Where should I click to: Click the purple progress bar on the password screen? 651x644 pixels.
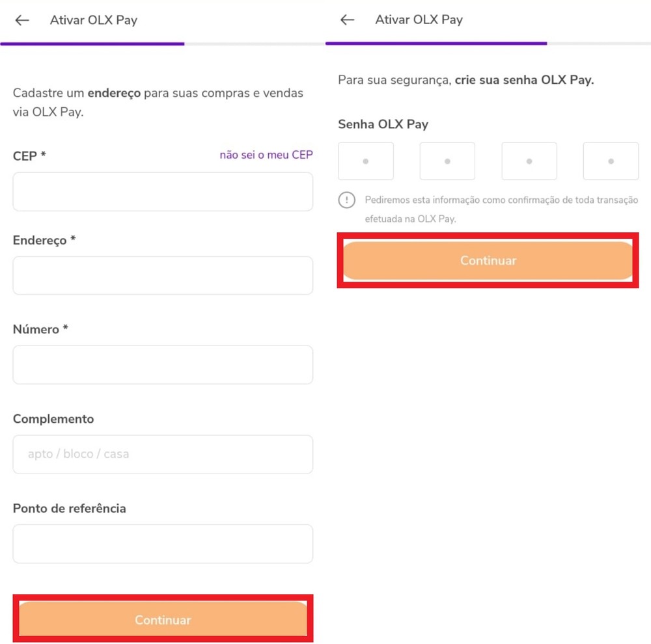[436, 44]
